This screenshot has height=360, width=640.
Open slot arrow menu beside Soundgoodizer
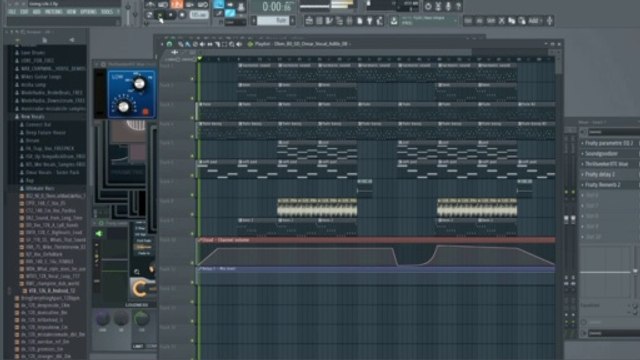582,154
